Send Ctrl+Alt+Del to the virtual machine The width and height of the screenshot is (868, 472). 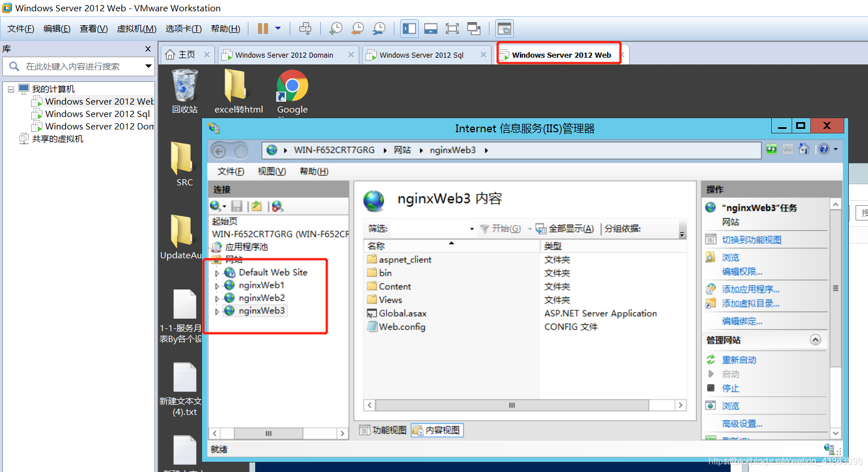pos(305,28)
